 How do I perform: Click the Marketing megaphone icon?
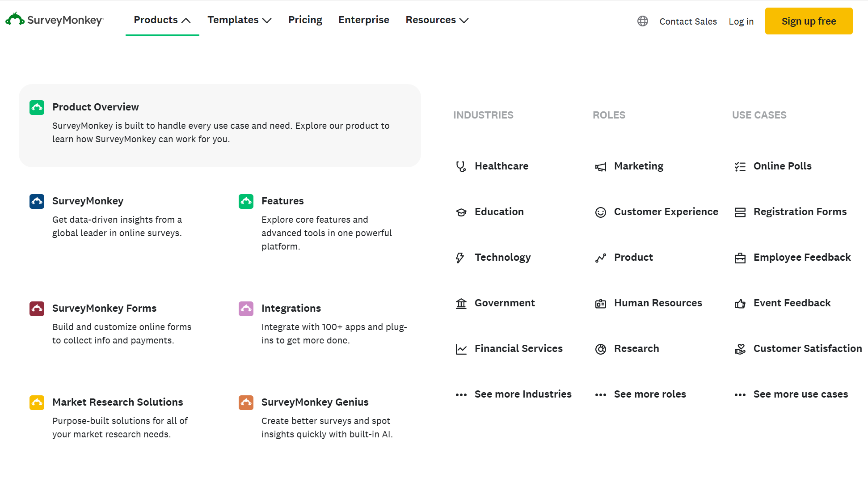(x=600, y=167)
